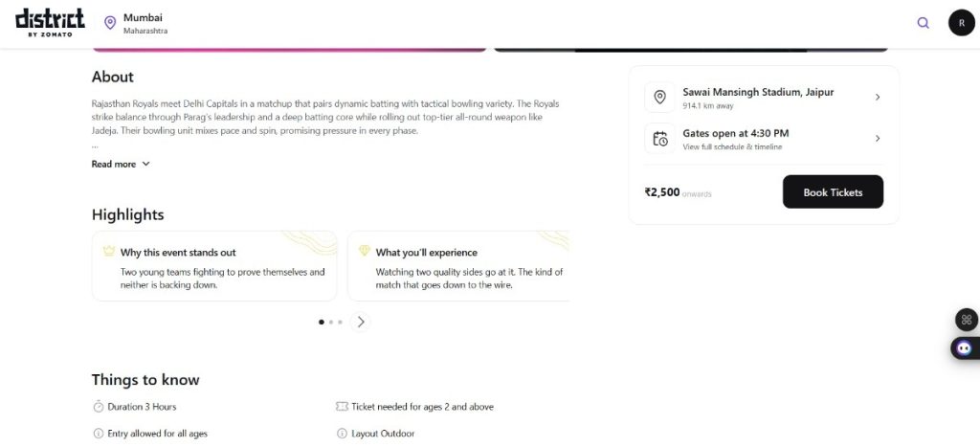Open search with the magnifier icon

click(923, 23)
